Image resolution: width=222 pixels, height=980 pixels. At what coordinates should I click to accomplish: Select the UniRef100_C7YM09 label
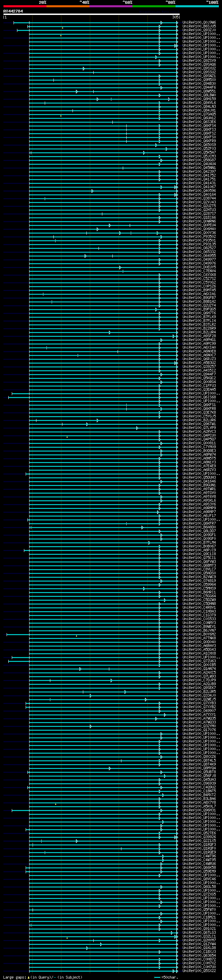coord(199,447)
